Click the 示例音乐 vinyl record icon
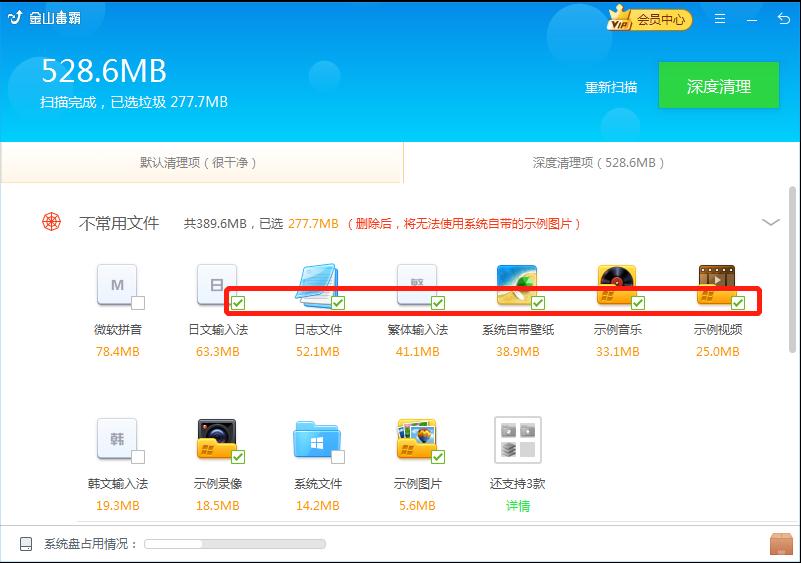The image size is (801, 563). 617,285
